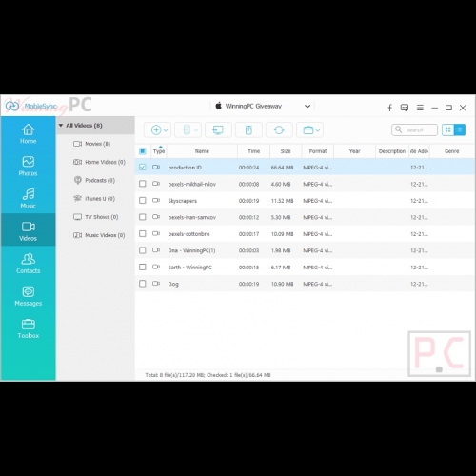Click the Add plus icon in the toolbar
This screenshot has height=476, width=476.
[156, 129]
